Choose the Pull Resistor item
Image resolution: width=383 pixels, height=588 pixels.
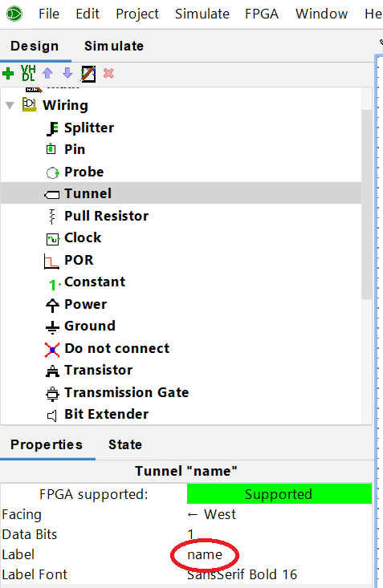(x=106, y=216)
